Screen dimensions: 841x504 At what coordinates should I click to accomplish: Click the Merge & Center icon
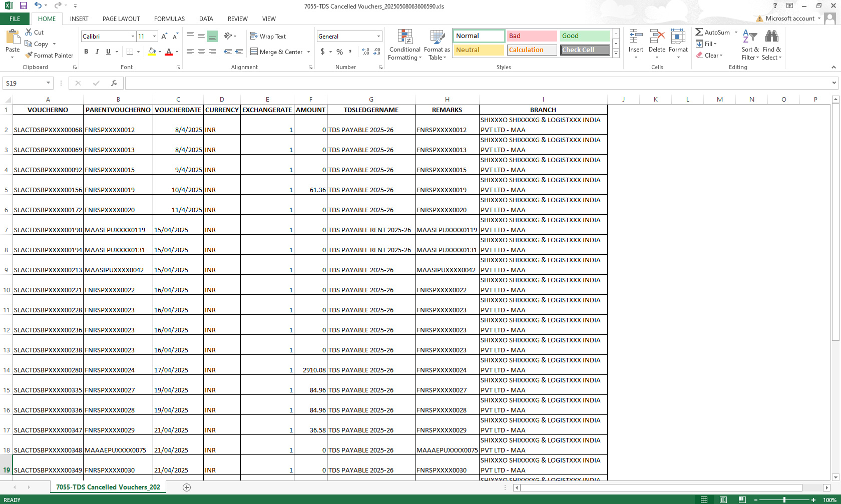pos(254,52)
